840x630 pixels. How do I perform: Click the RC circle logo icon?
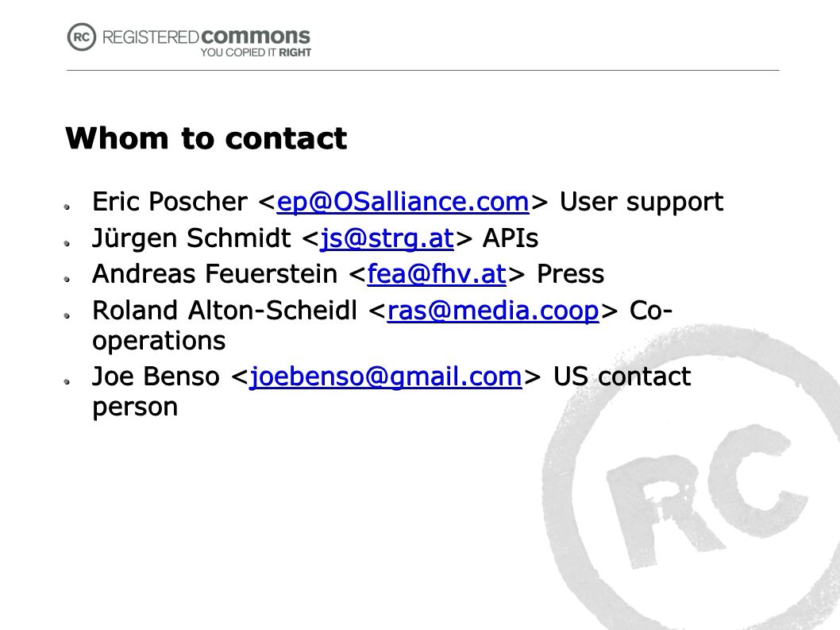[x=82, y=37]
